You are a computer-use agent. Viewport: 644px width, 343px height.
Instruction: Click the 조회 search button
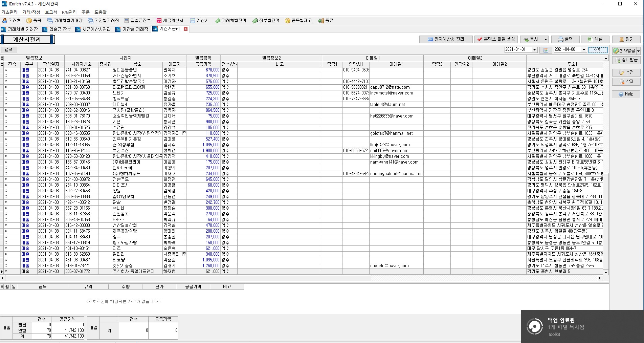(598, 50)
